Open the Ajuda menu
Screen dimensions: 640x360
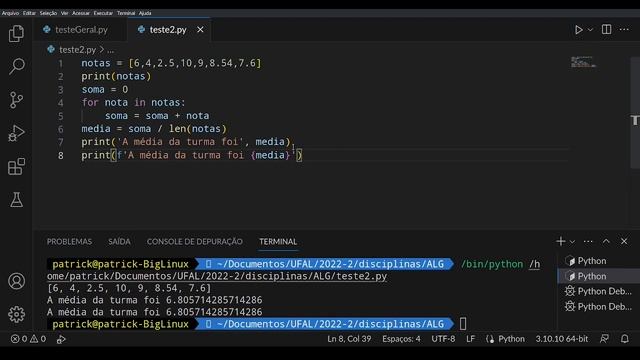(145, 13)
